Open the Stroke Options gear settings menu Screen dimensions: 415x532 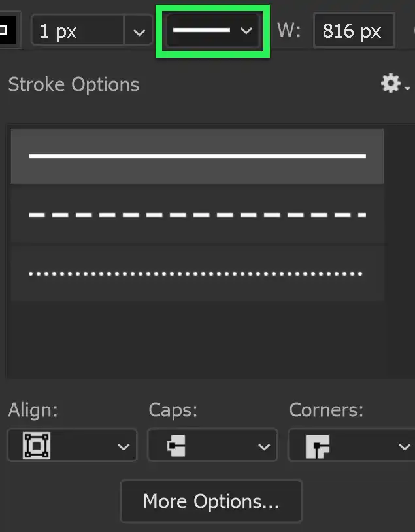click(390, 83)
